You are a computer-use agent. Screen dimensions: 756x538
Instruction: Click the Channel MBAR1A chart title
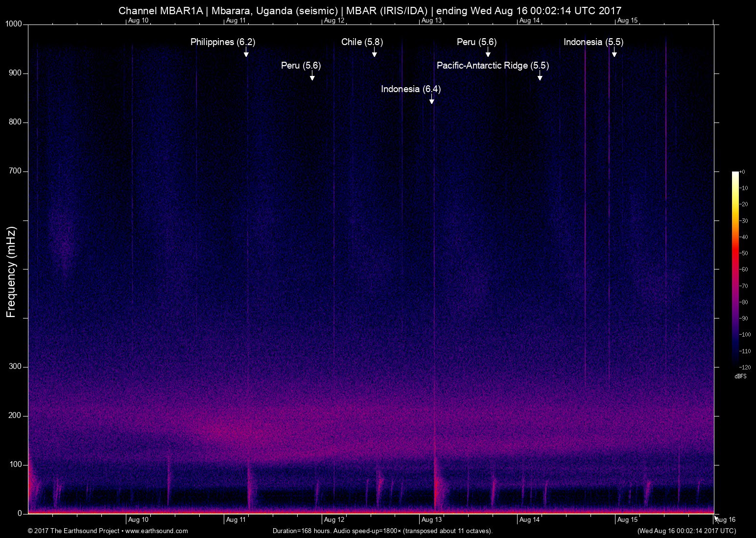370,10
